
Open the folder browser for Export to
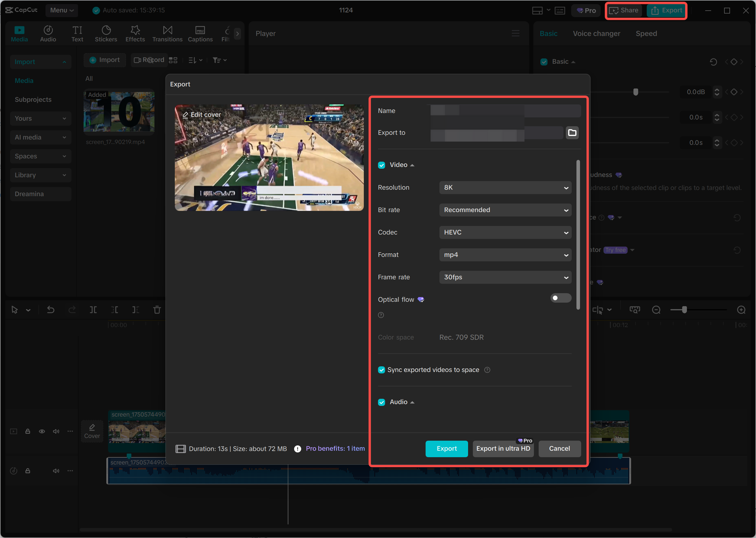pyautogui.click(x=572, y=132)
